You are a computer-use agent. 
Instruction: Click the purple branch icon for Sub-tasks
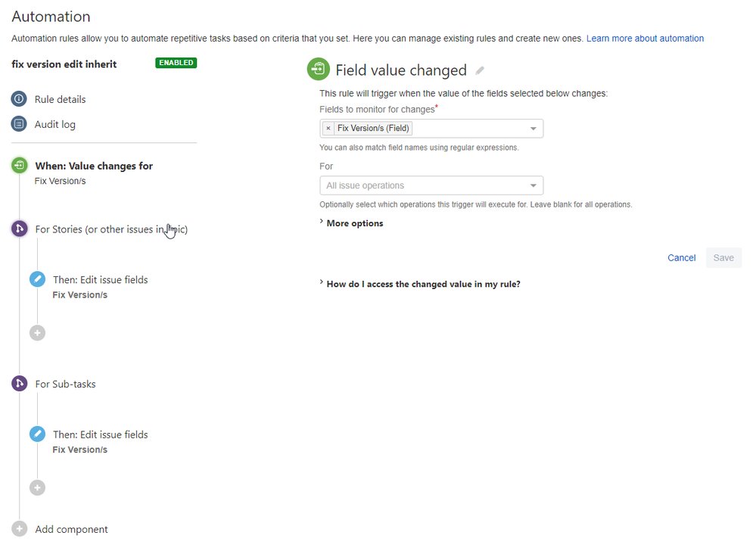[19, 384]
